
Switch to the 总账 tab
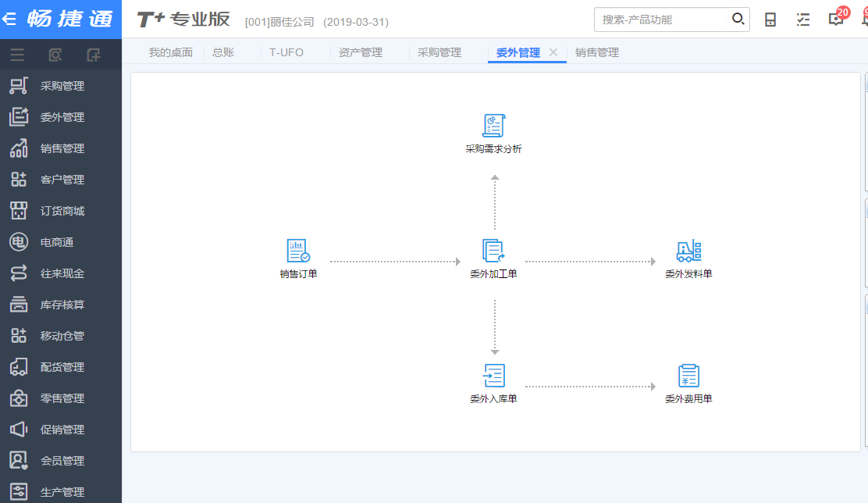[x=223, y=52]
